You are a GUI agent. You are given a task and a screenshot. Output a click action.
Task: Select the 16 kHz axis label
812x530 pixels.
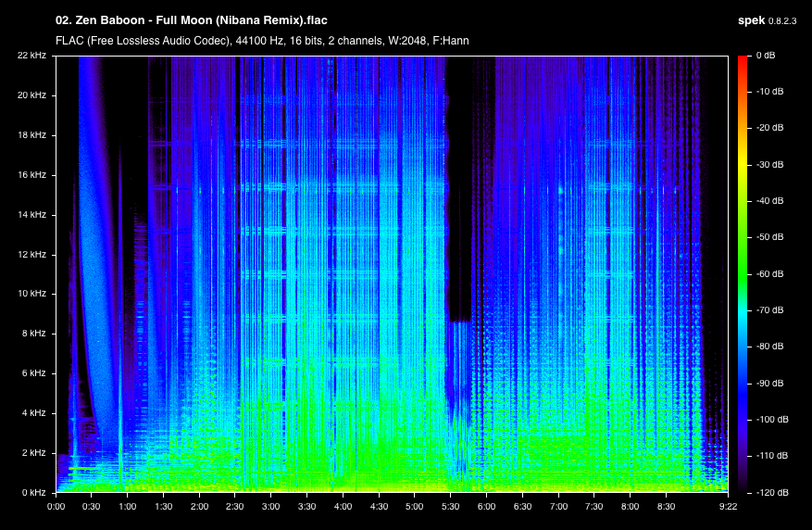tap(31, 174)
